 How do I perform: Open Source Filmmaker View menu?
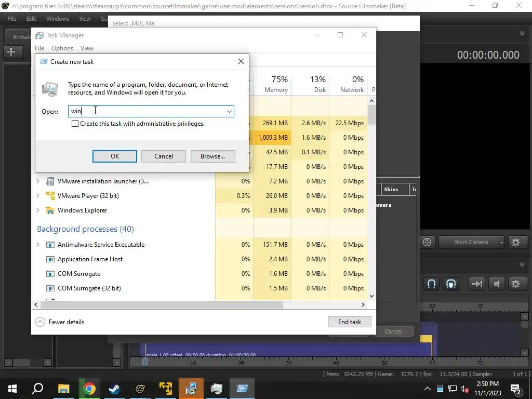pyautogui.click(x=85, y=19)
